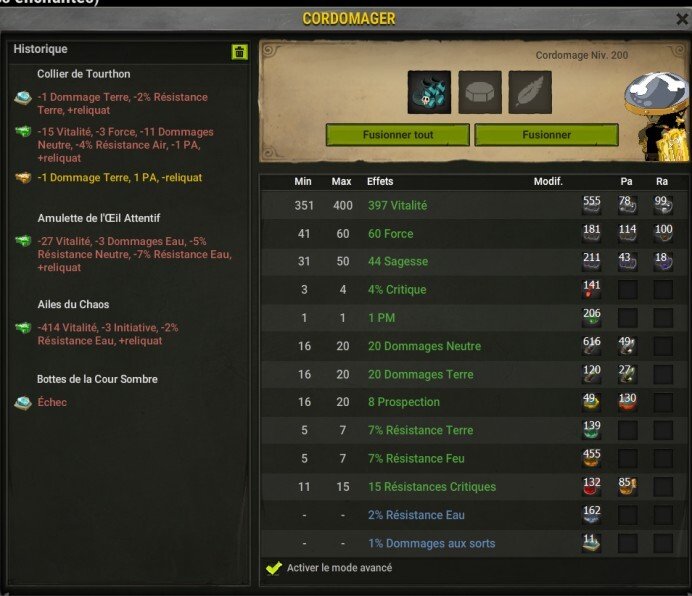This screenshot has width=692, height=596.
Task: Click the Fusionner button
Action: pyautogui.click(x=546, y=135)
